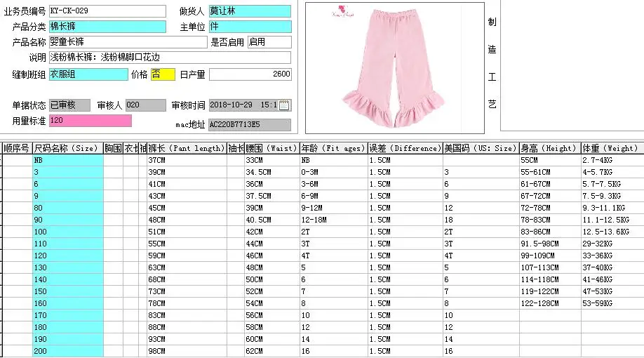Click the 裤长 (Pant length) column header
This screenshot has width=644, height=358.
[x=187, y=148]
